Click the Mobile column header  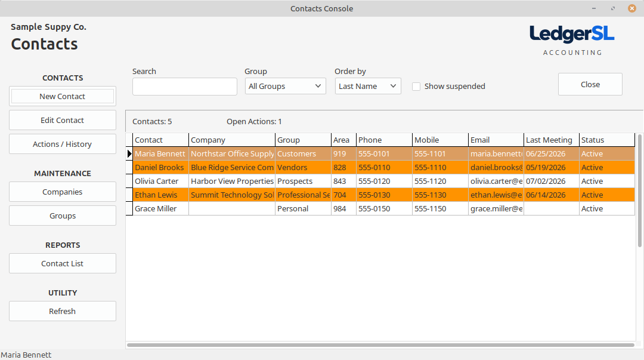coord(440,140)
